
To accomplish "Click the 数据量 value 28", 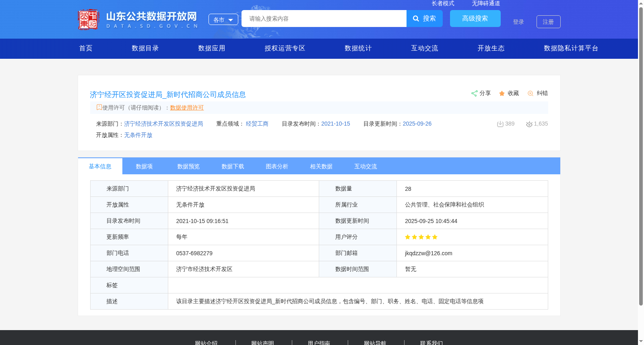I will coord(408,189).
